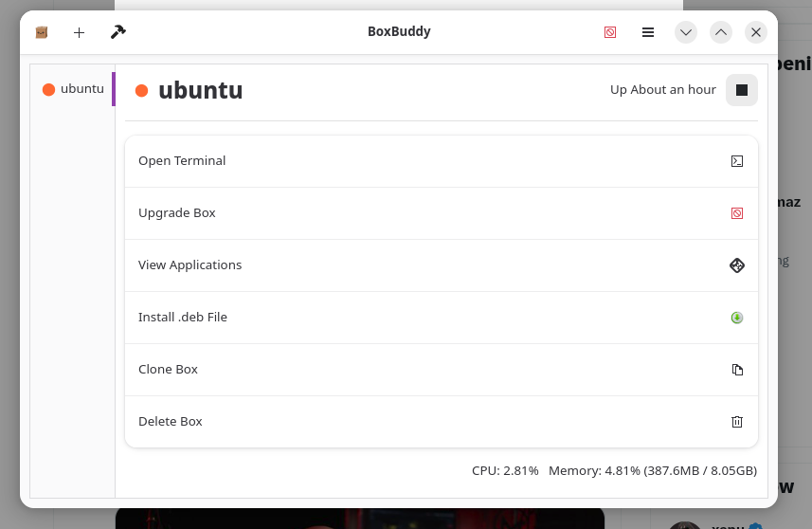The image size is (812, 529).
Task: Choose Clone Box row
Action: 442,370
